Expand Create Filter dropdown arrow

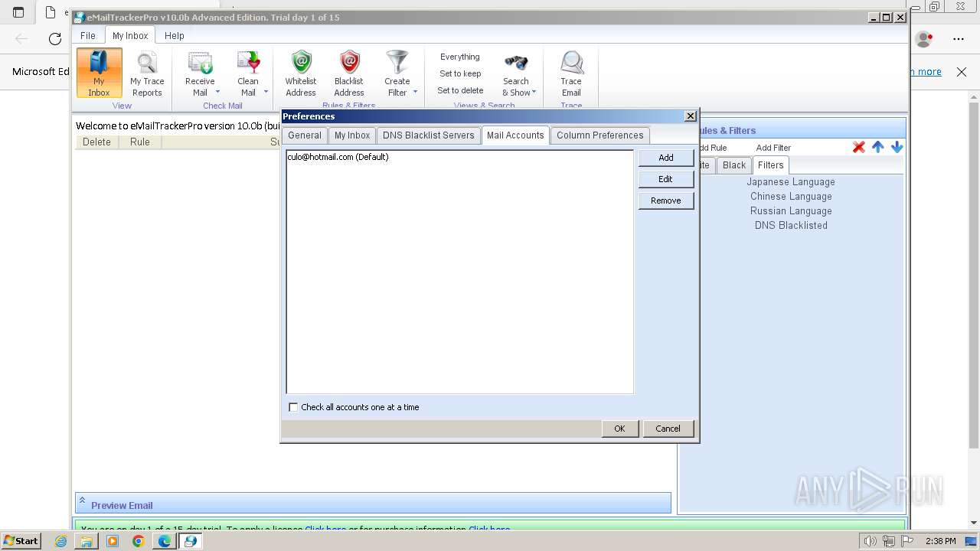pyautogui.click(x=415, y=93)
